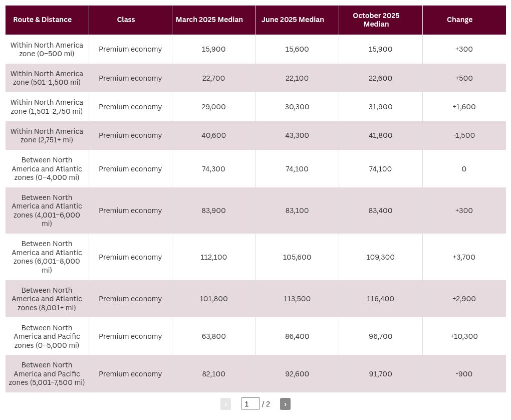
Task: Click the 22,100 June median cell
Action: pyautogui.click(x=297, y=78)
